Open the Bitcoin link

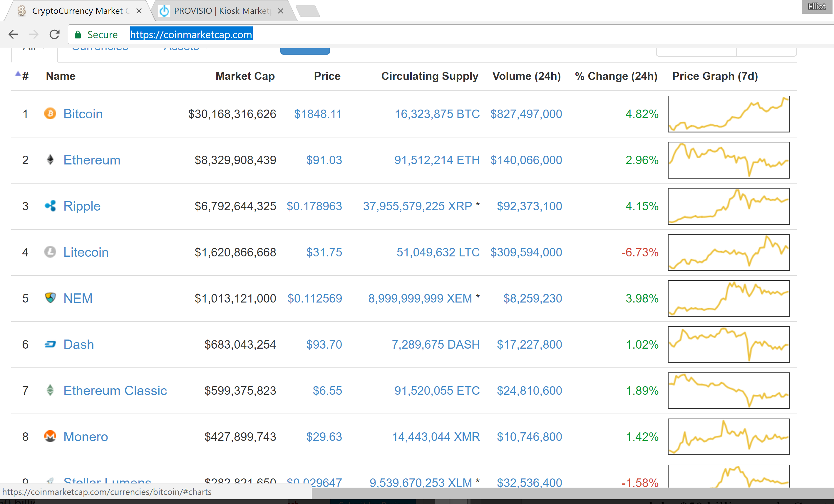coord(83,114)
